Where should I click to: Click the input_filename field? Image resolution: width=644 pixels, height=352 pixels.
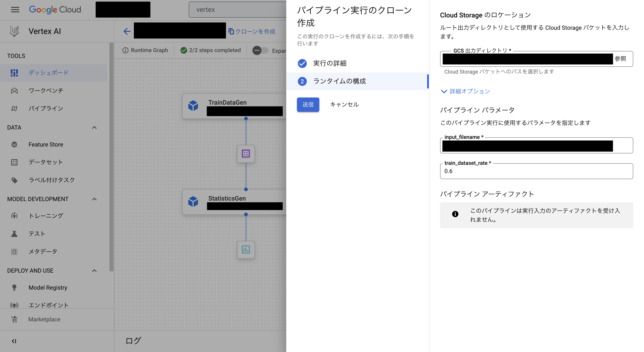click(536, 146)
